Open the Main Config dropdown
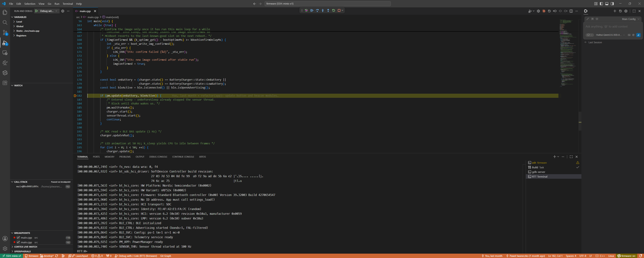Viewport: 644px width, 258px height. [631, 19]
